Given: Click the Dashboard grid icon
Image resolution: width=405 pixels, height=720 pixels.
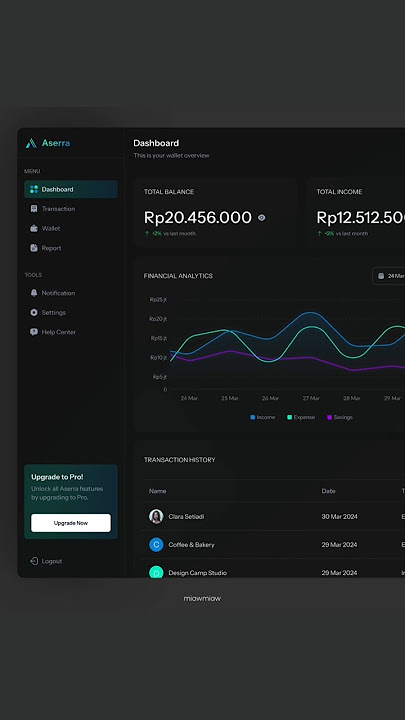Looking at the screenshot, I should click(34, 189).
